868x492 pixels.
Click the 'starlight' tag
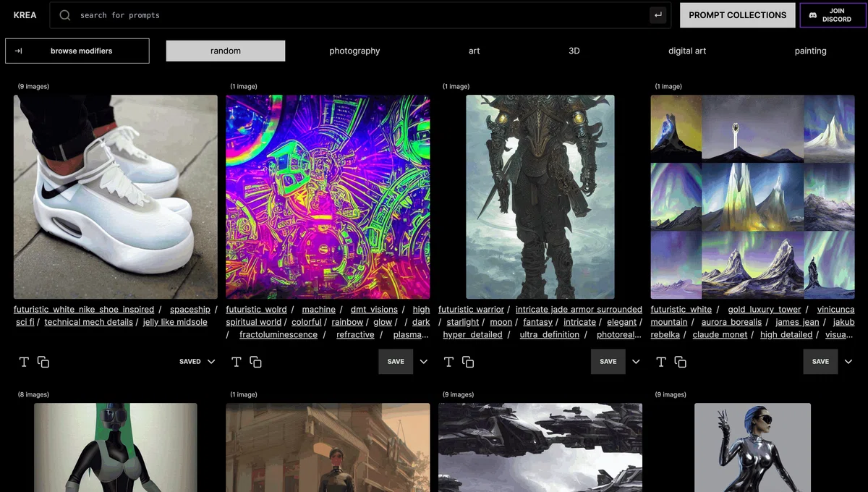click(463, 322)
